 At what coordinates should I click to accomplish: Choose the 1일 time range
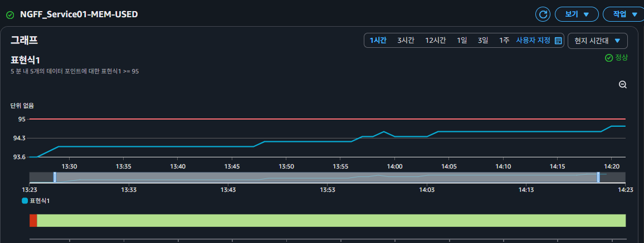[462, 41]
